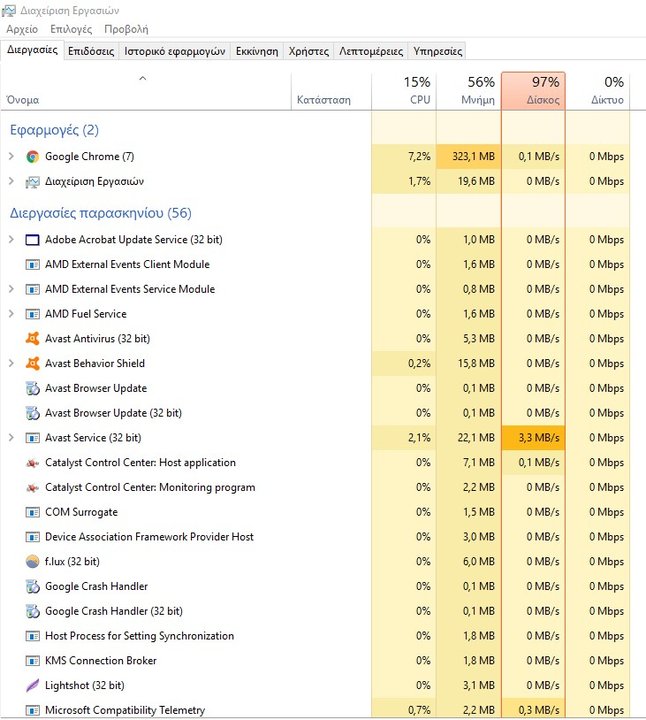The height and width of the screenshot is (720, 646).
Task: Click the Lightshot (32 bit) feather icon
Action: coord(32,686)
